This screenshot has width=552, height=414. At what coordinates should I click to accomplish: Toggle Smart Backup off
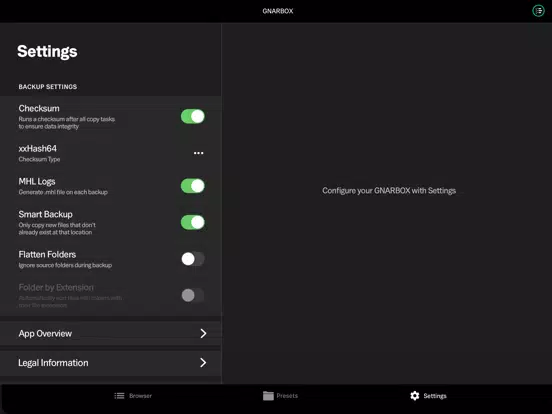click(x=193, y=222)
